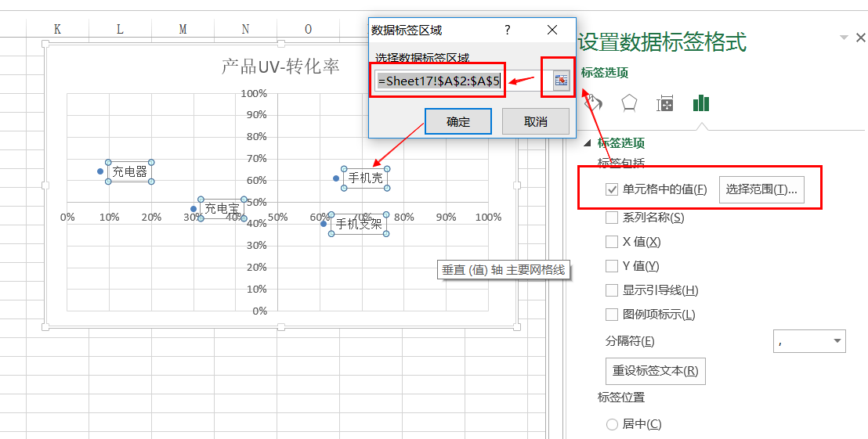Enable the 图例项标示 checkbox
The height and width of the screenshot is (439, 868).
(612, 315)
